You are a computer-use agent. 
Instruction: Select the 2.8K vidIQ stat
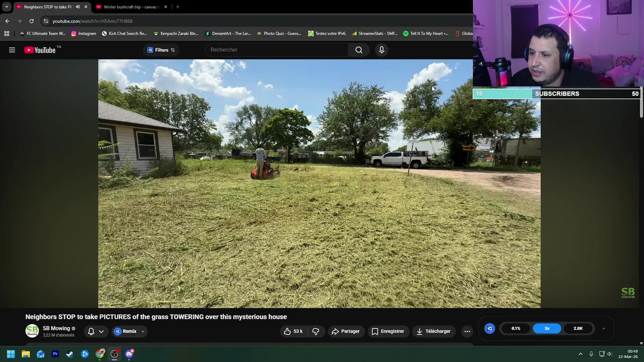(x=578, y=328)
